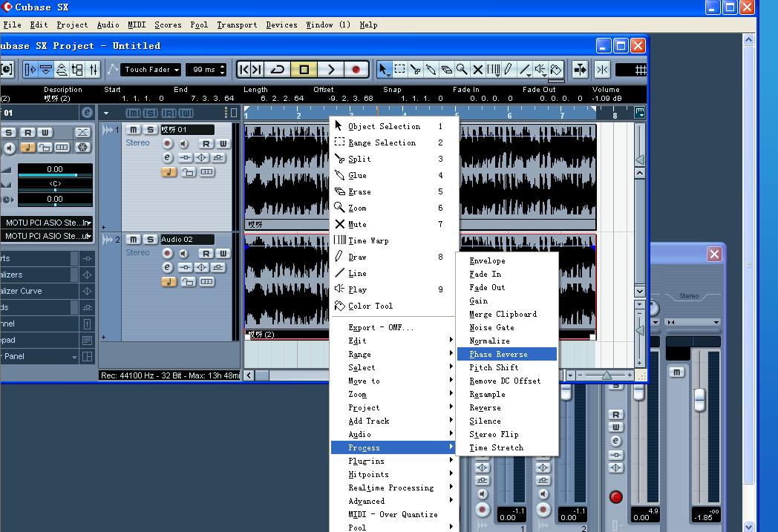Open the Transport menu in menu bar

(x=237, y=24)
